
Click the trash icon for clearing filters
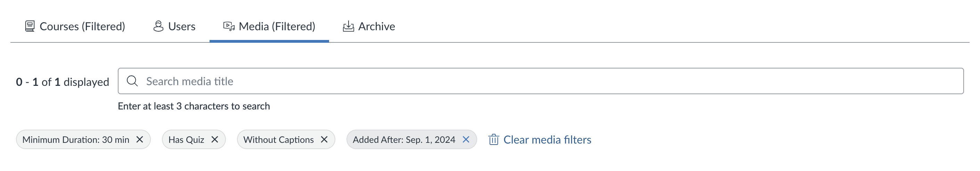tap(493, 139)
